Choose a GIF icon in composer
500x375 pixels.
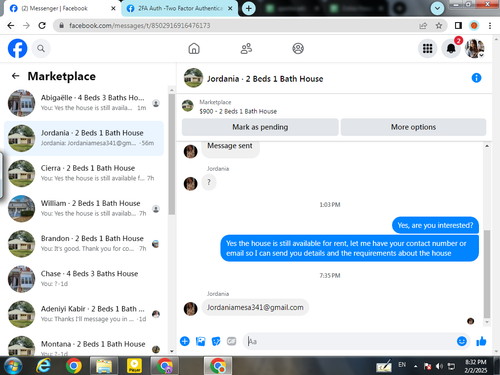pyautogui.click(x=232, y=341)
